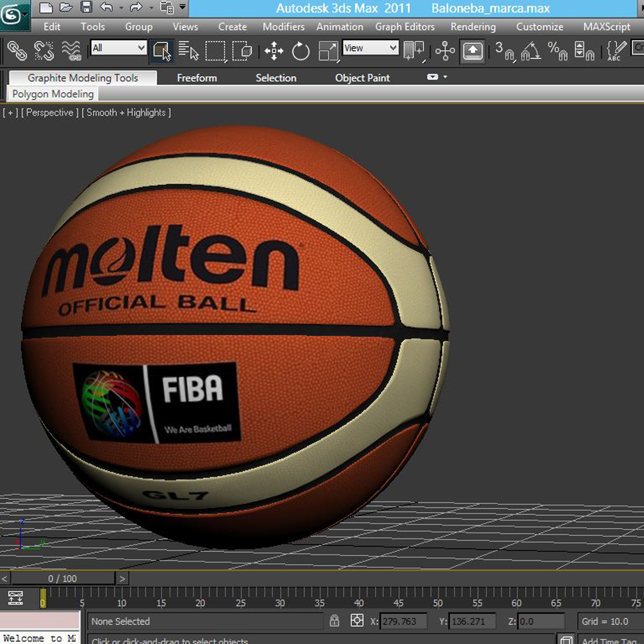Click the Polygon Modeling panel button
Viewport: 644px width, 644px height.
pyautogui.click(x=53, y=94)
